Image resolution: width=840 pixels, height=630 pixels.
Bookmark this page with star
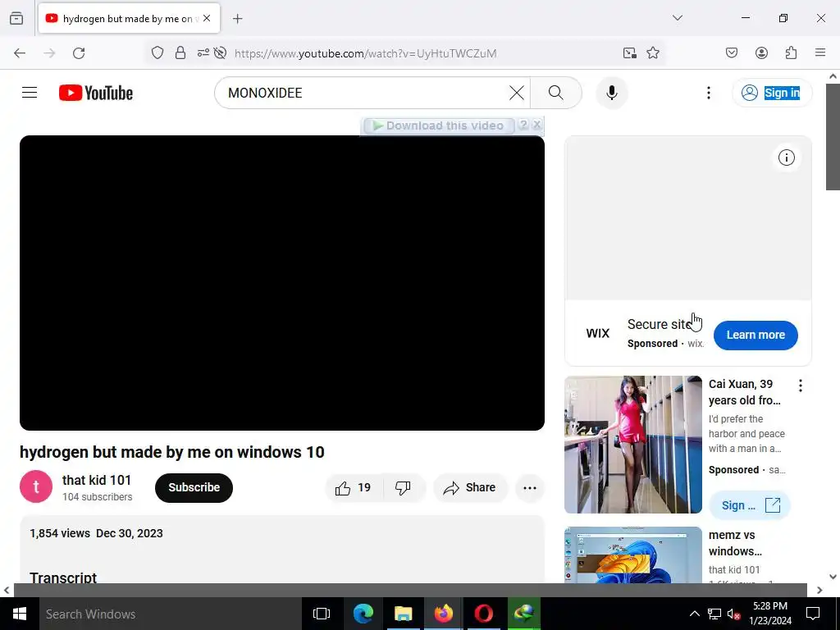652,52
